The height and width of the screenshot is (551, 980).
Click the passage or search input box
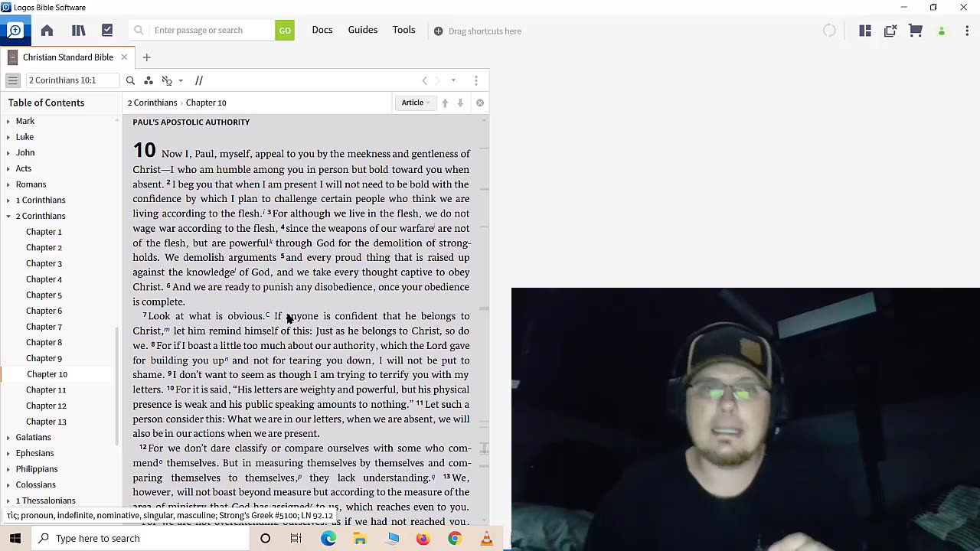pyautogui.click(x=212, y=31)
